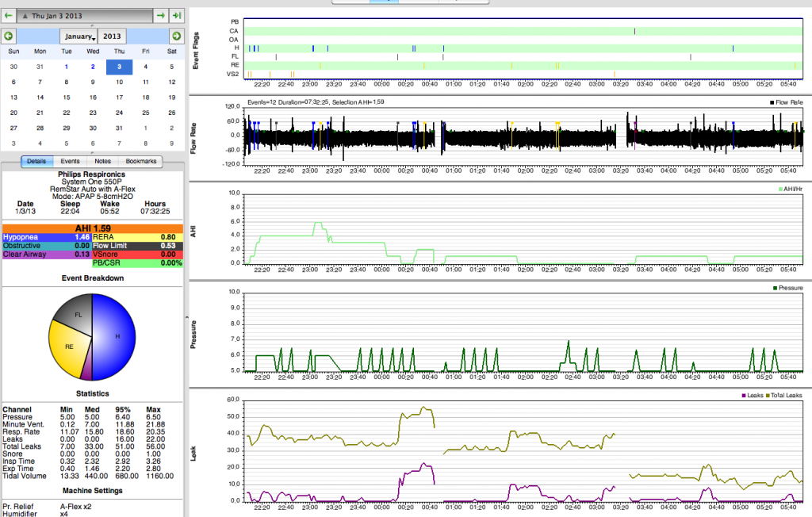This screenshot has width=812, height=517.
Task: Jump to the most recent day arrow
Action: click(177, 16)
